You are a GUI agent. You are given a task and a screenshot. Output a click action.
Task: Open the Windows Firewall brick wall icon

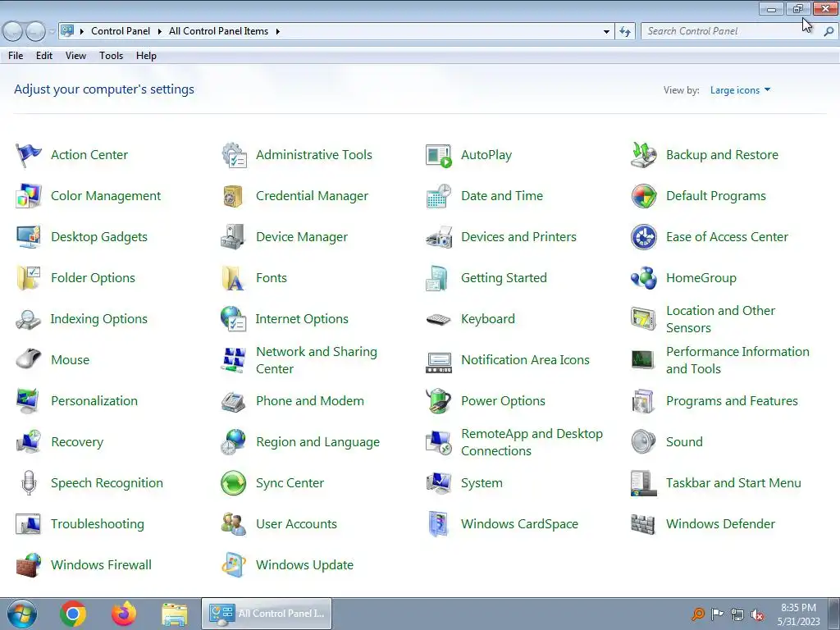29,565
